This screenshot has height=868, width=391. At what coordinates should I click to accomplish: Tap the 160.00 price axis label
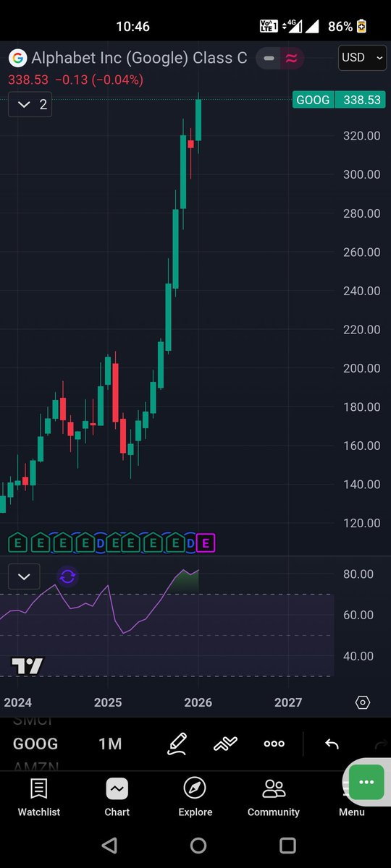(362, 446)
